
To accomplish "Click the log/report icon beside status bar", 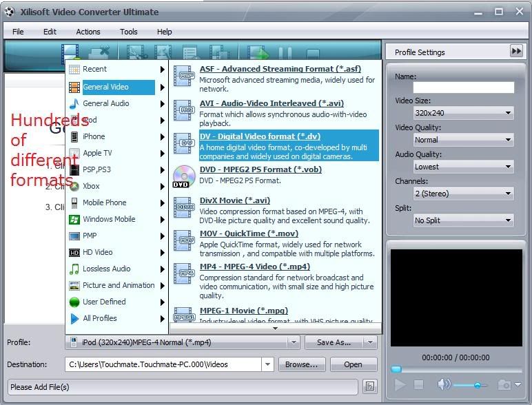I will point(370,386).
